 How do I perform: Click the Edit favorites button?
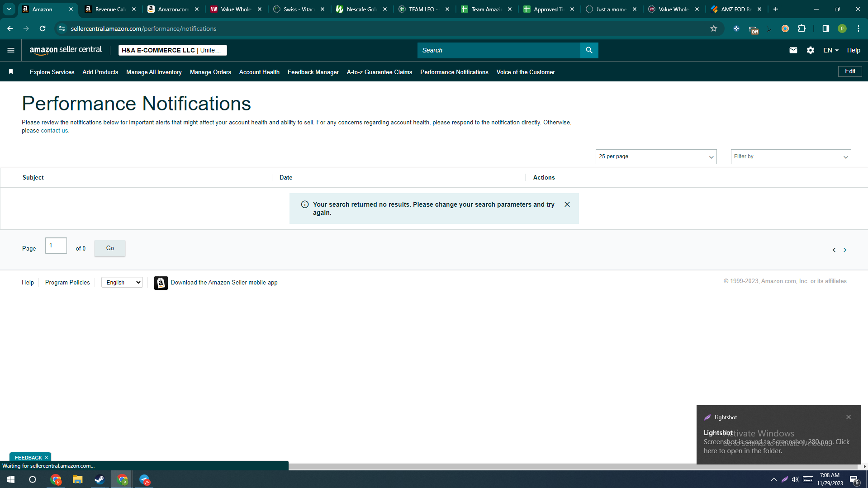850,71
